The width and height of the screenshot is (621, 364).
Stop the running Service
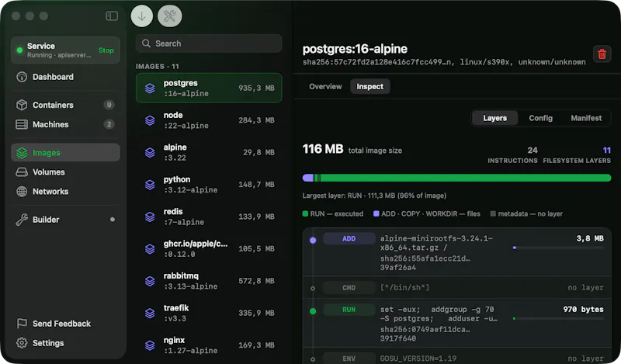(106, 50)
